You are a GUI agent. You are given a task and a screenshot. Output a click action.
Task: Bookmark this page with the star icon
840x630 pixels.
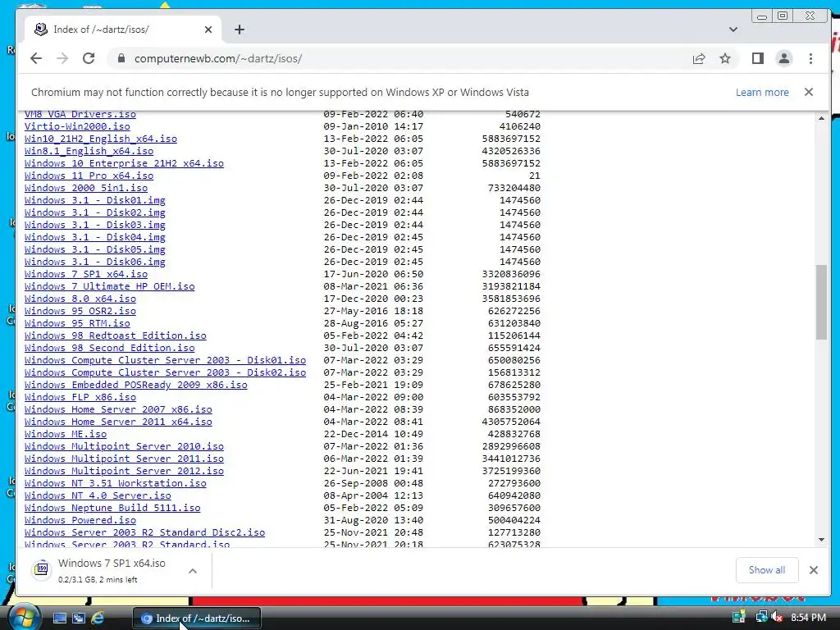pyautogui.click(x=725, y=58)
